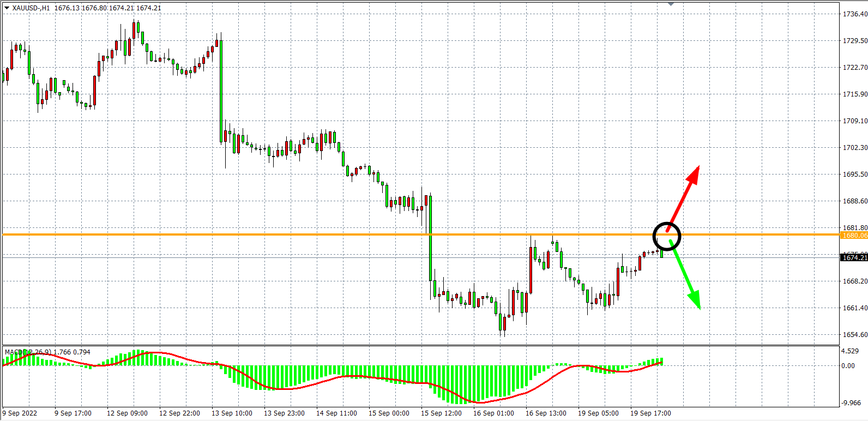Image resolution: width=868 pixels, height=421 pixels.
Task: Click the chart shift marker at top
Action: 671,3
